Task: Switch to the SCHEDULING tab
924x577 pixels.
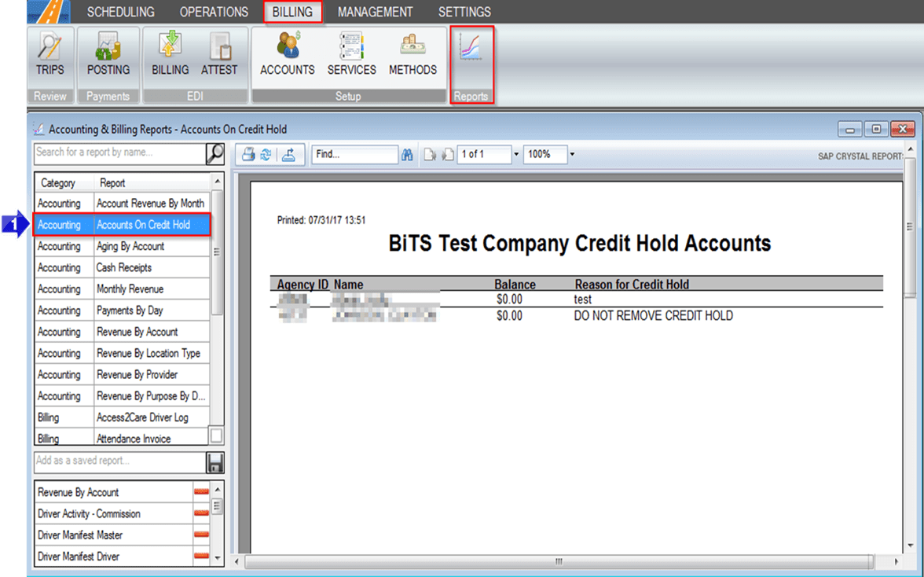Action: (122, 12)
